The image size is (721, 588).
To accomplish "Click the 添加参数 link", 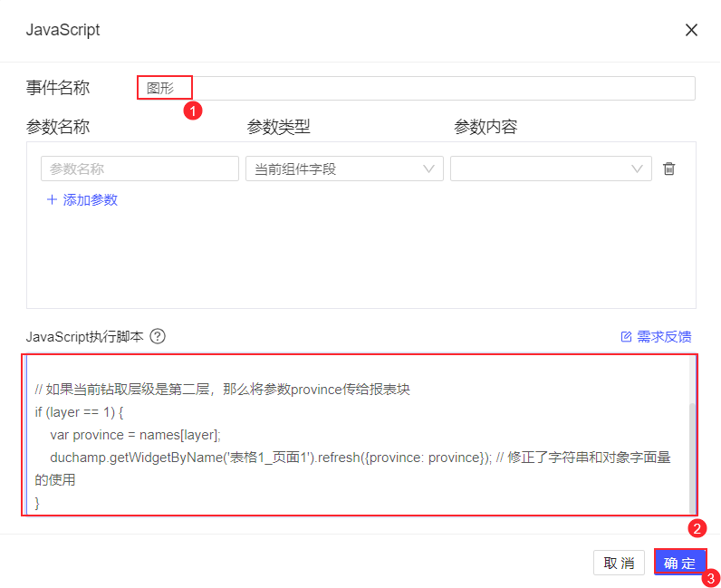I will 82,199.
